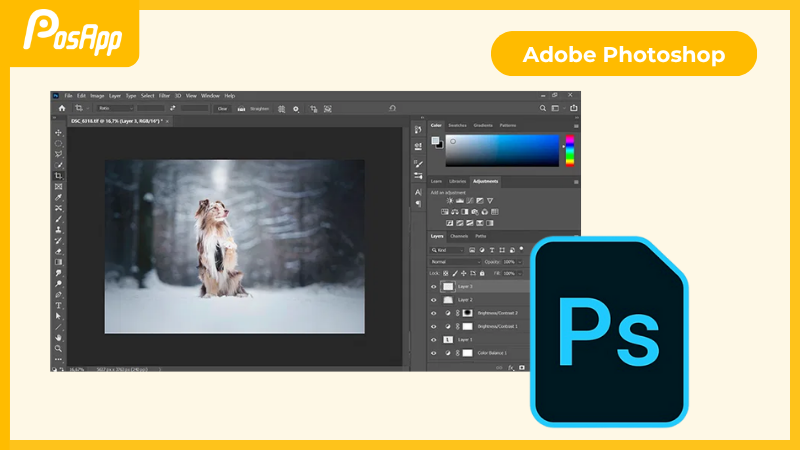Open crop settings gear icon
The image size is (800, 450).
point(296,109)
